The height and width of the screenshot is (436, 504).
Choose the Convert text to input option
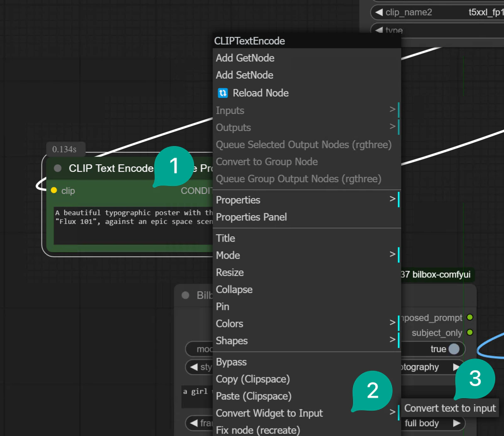point(450,408)
